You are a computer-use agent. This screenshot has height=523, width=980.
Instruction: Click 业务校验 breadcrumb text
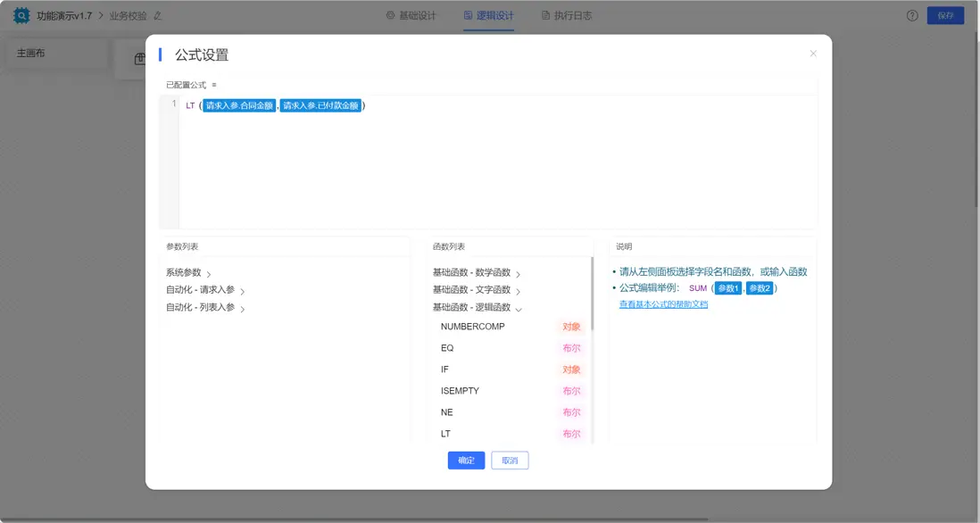(129, 16)
